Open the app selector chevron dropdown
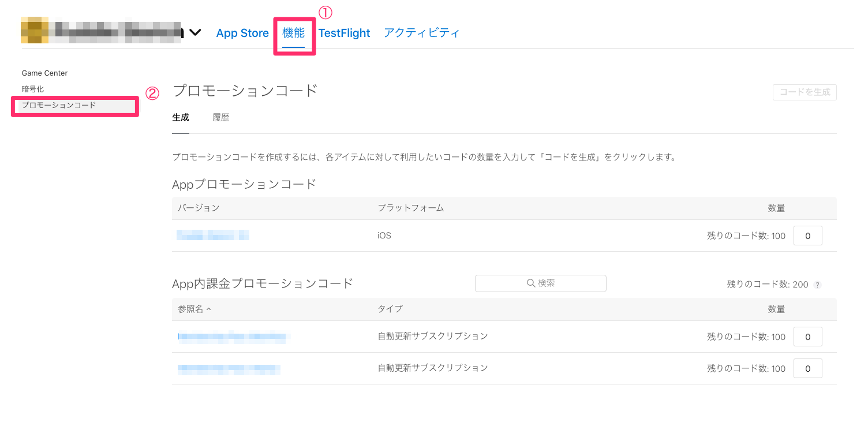The width and height of the screenshot is (868, 422). 195,33
